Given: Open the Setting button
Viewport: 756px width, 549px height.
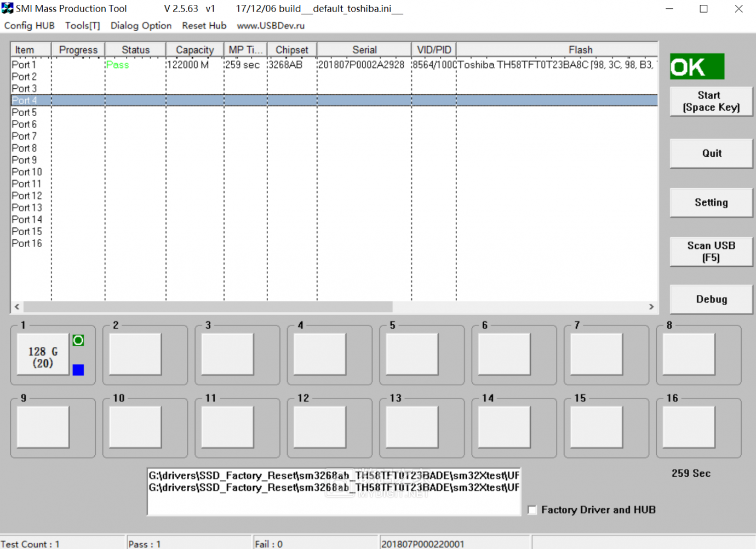Looking at the screenshot, I should click(711, 203).
